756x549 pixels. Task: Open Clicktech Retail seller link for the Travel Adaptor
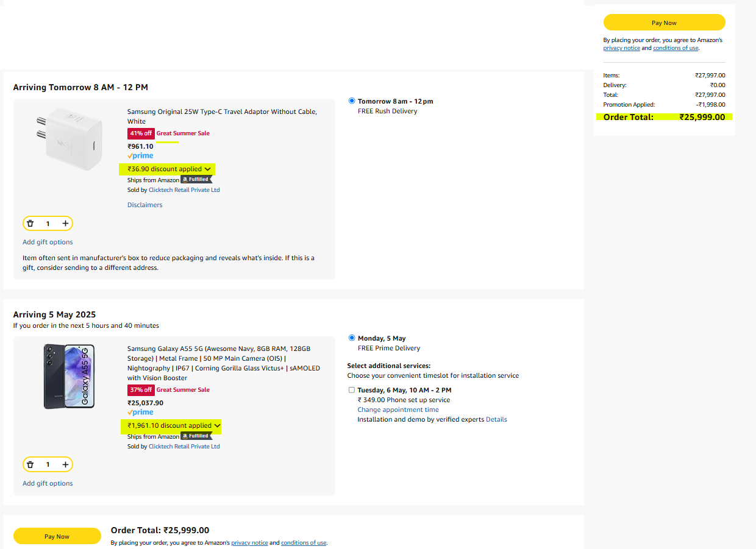(x=184, y=190)
